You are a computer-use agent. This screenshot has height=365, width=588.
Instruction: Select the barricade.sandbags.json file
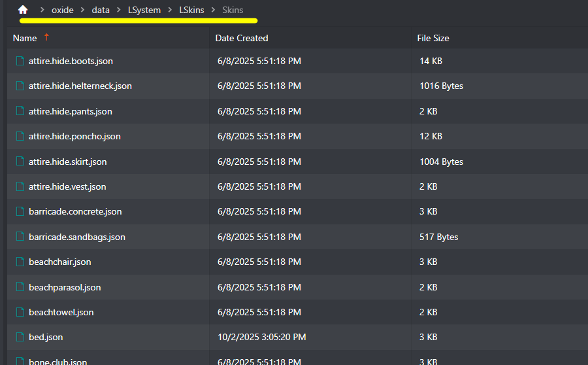77,237
